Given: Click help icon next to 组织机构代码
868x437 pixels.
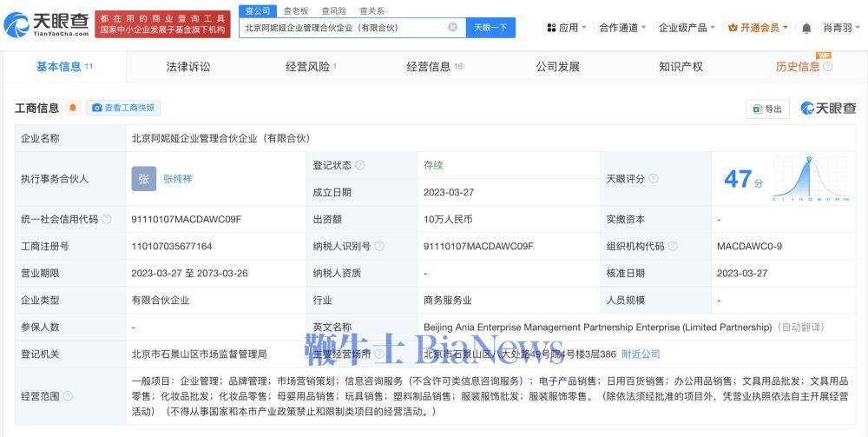Looking at the screenshot, I should pyautogui.click(x=673, y=247).
